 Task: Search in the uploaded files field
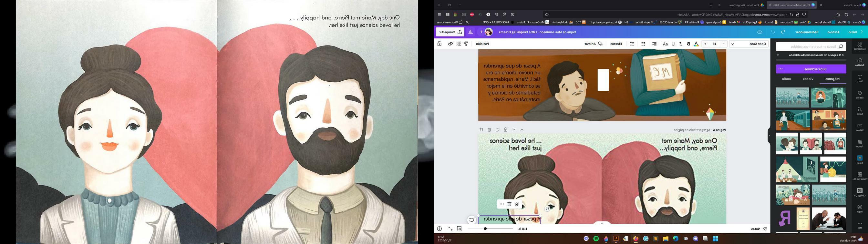[811, 46]
